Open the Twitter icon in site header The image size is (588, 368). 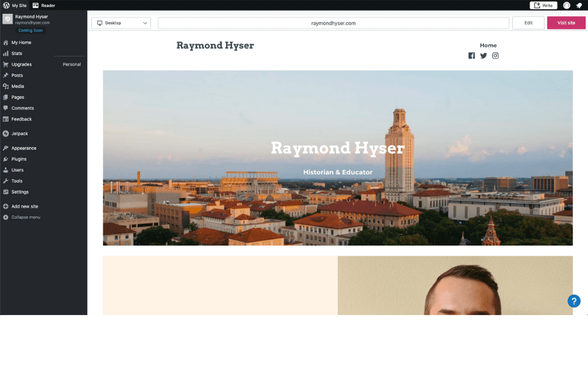tap(483, 56)
